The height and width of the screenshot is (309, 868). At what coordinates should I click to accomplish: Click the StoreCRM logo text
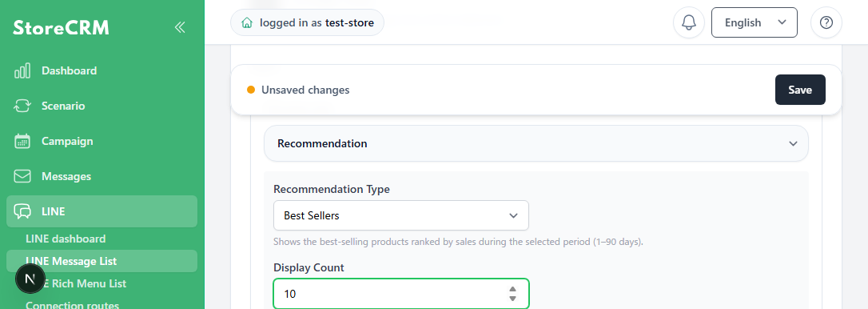(x=62, y=28)
